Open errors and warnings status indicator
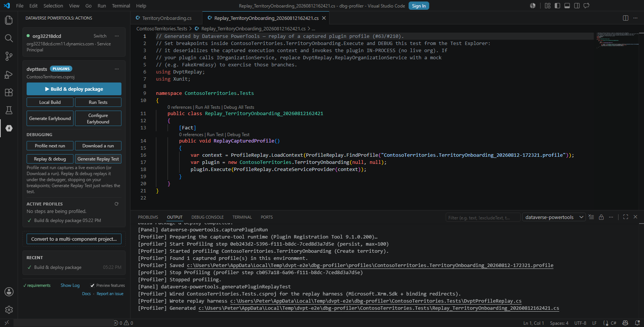 (x=124, y=323)
